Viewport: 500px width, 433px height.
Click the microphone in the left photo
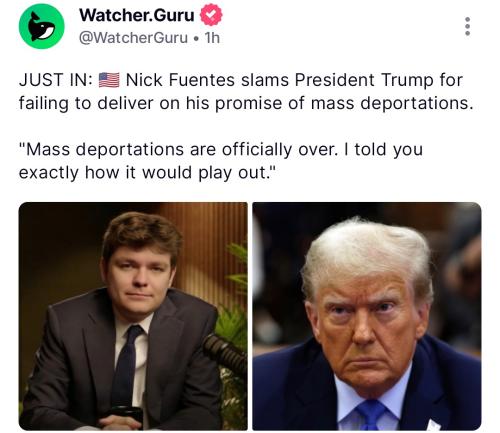tap(226, 353)
